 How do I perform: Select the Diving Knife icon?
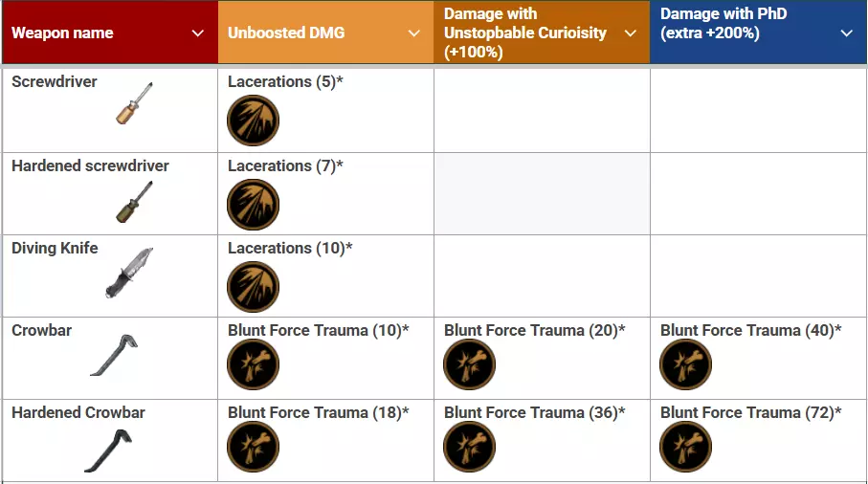(129, 274)
